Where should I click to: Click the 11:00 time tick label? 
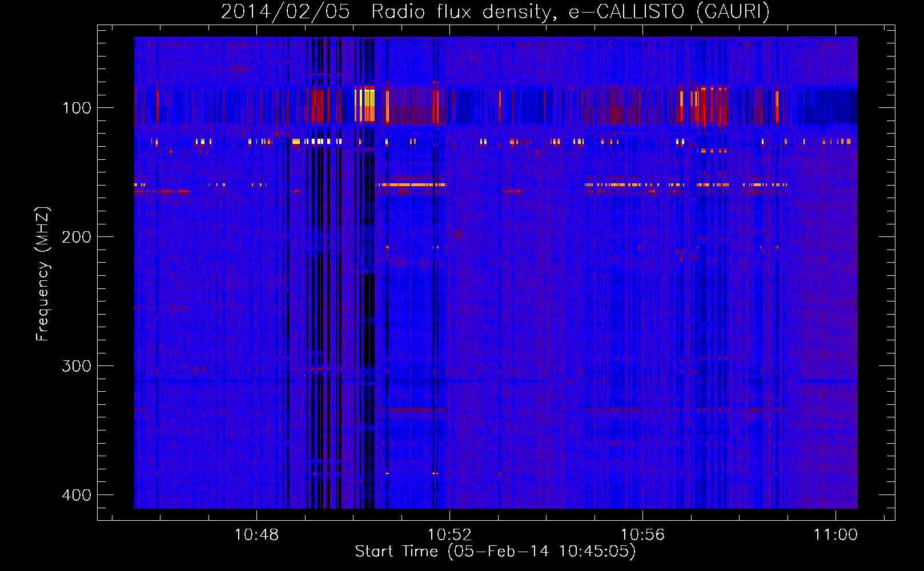(835, 535)
